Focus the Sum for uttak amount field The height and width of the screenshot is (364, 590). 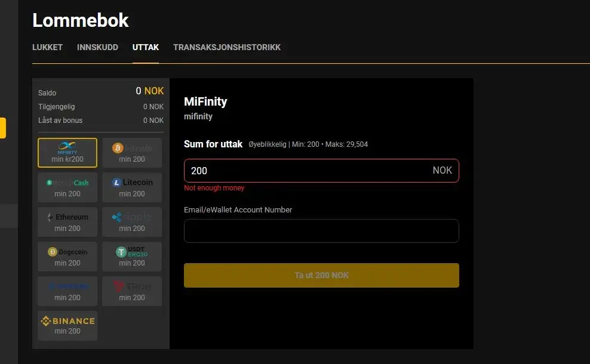click(x=321, y=171)
